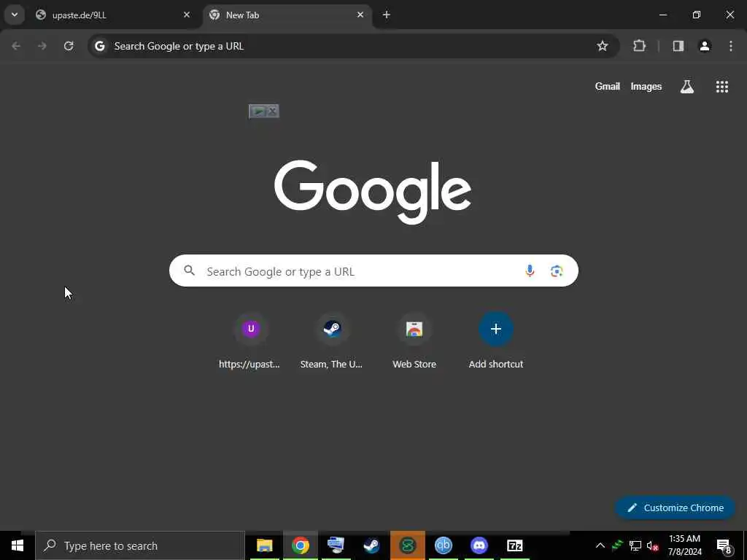
Task: Open qBittorrent from the taskbar
Action: (443, 545)
